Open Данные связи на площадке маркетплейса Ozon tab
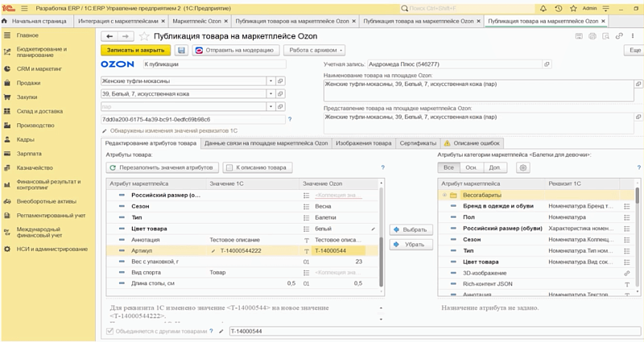Screen dimensions: 644x342 pos(266,143)
